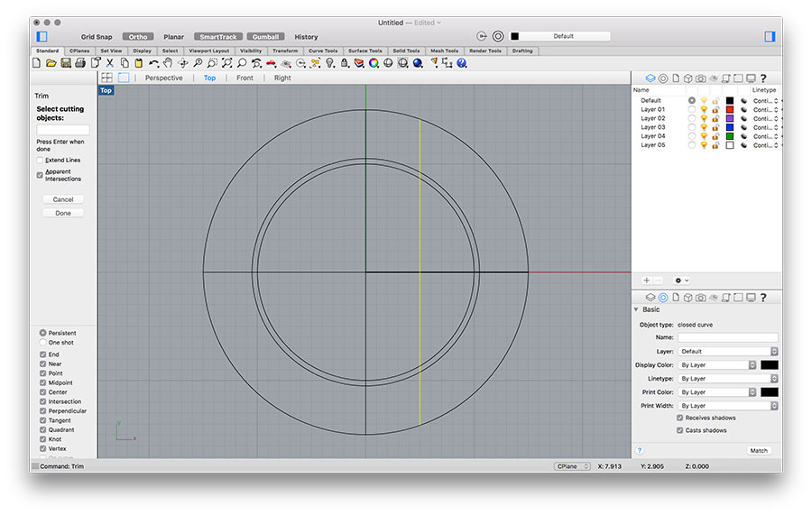This screenshot has width=812, height=515.
Task: Click the blue Render sphere icon
Action: pos(418,63)
